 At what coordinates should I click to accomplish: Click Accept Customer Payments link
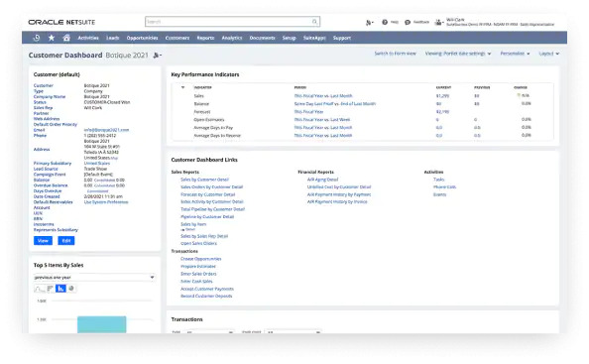207,289
